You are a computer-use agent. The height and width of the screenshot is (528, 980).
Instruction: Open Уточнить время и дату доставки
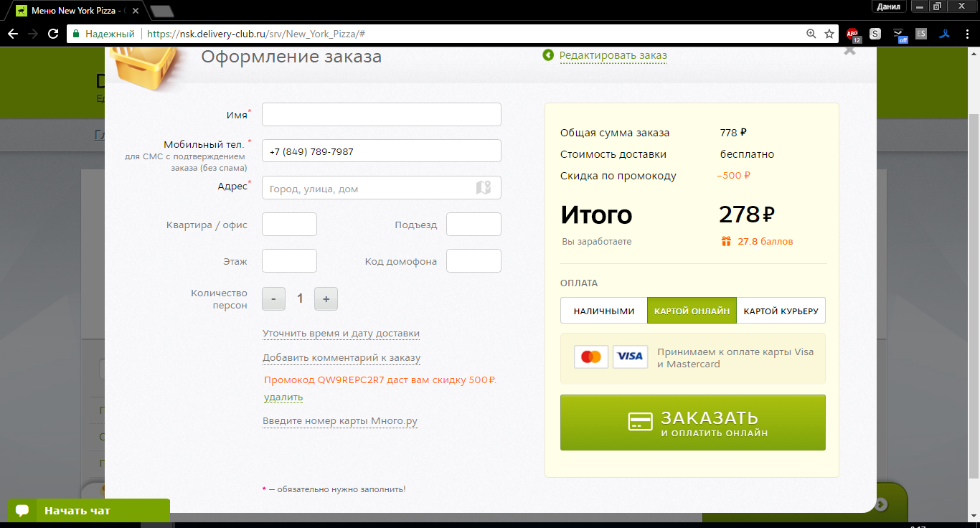pos(341,334)
